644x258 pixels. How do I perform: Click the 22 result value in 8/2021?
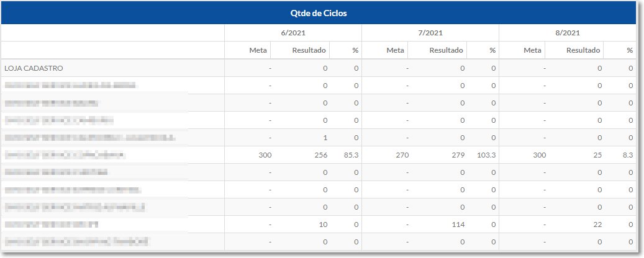(x=597, y=225)
